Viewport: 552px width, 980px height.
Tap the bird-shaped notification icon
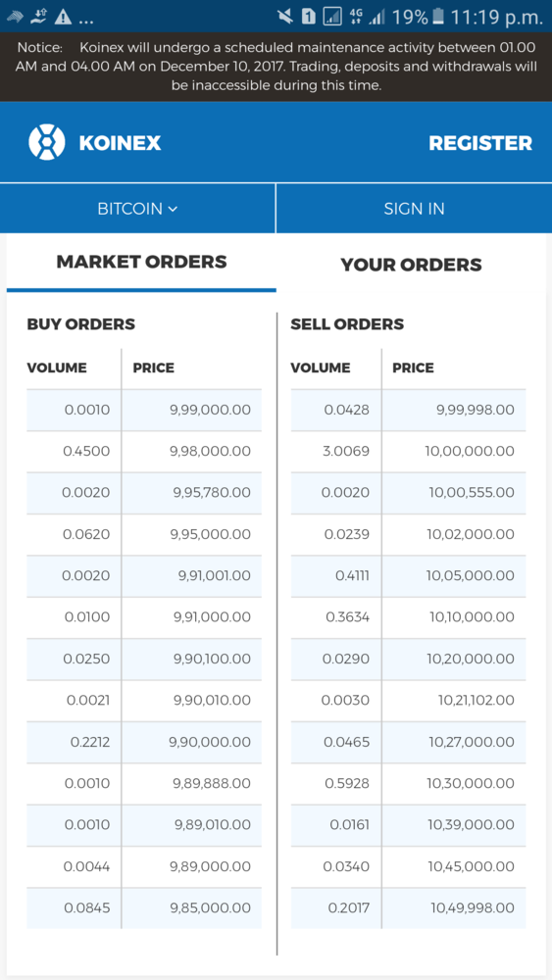click(x=15, y=17)
